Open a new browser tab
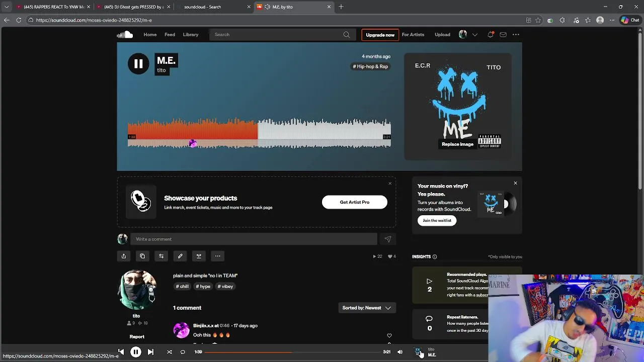Viewport: 644px width, 362px height. point(341,7)
